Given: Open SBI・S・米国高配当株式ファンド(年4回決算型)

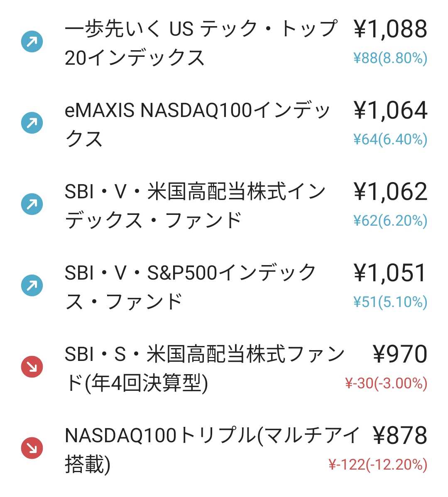Looking at the screenshot, I should click(x=203, y=368).
